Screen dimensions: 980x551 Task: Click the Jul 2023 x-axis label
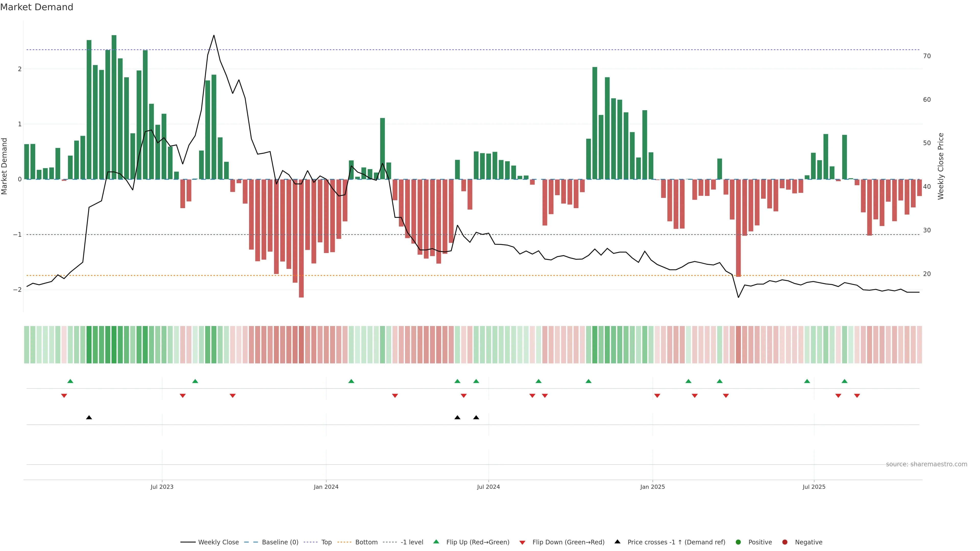162,487
